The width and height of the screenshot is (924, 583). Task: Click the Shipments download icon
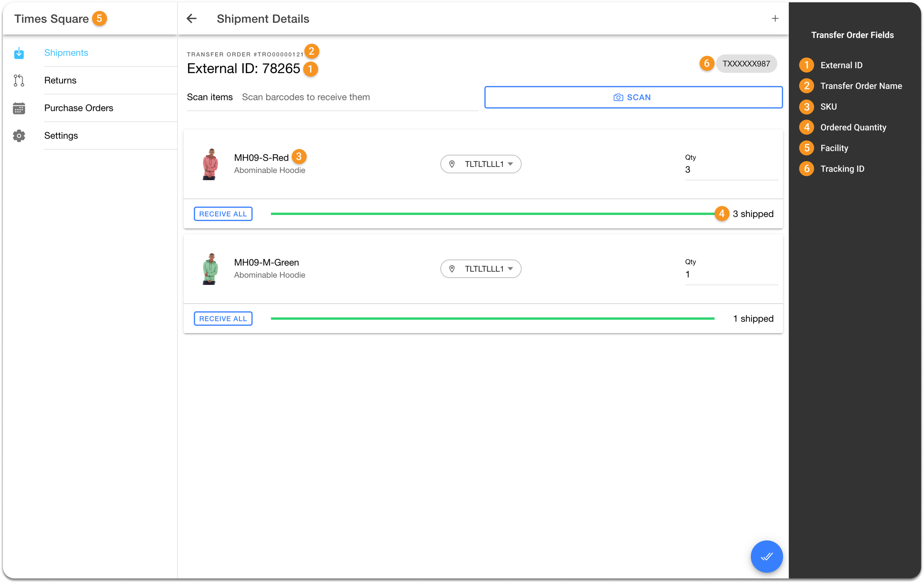pyautogui.click(x=19, y=53)
